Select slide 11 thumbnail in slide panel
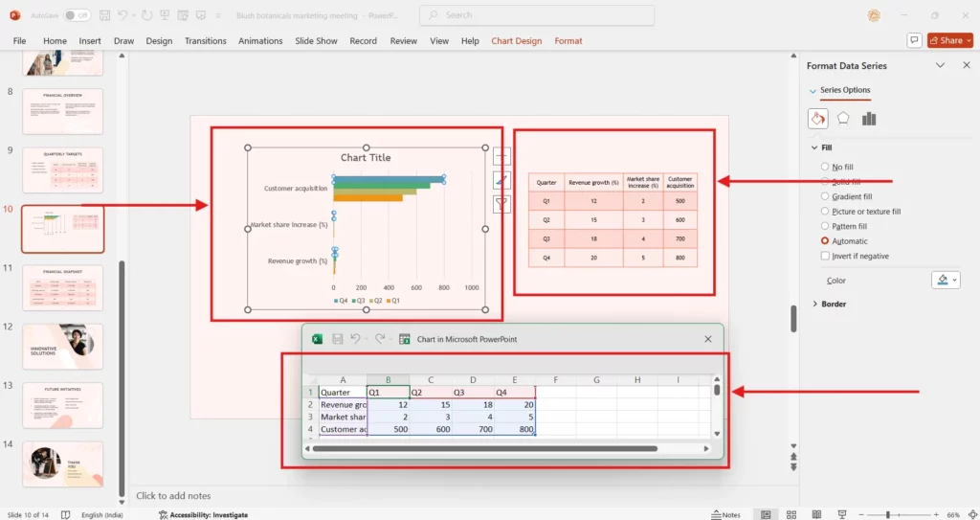The height and width of the screenshot is (520, 980). click(62, 287)
